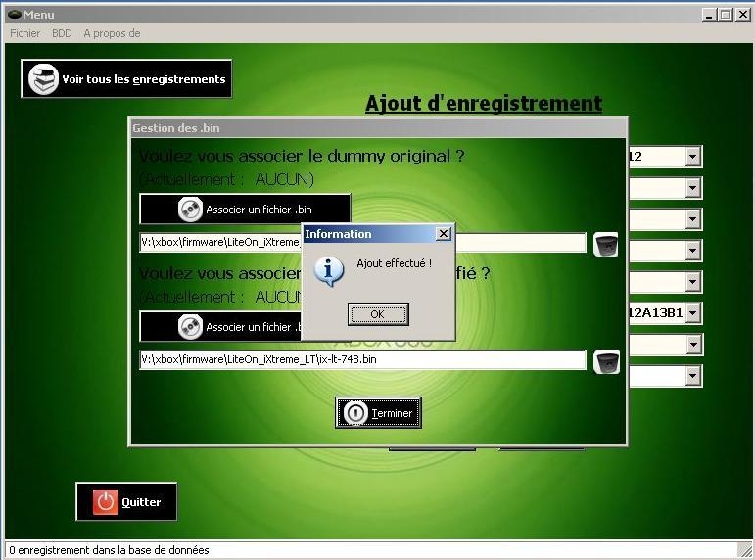
Task: Open the Fichier menu
Action: 25,33
